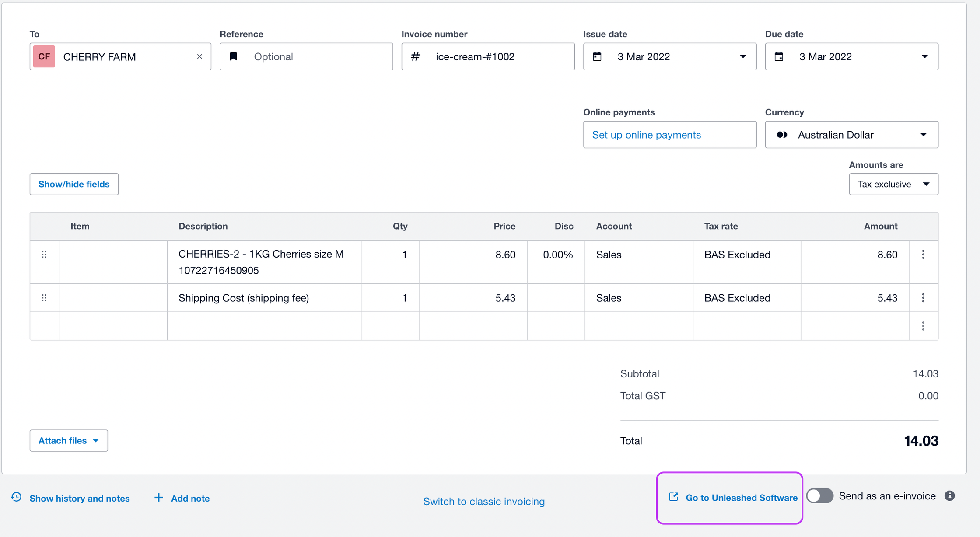Switch to classic invoicing
The height and width of the screenshot is (537, 980).
[484, 501]
